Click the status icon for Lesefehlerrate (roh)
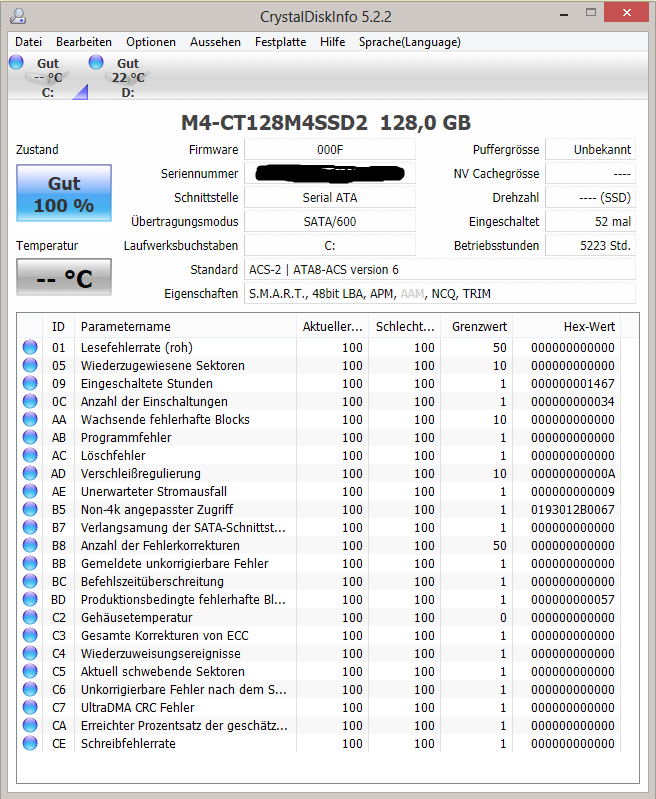Screen dimensions: 656x799 tap(30, 347)
